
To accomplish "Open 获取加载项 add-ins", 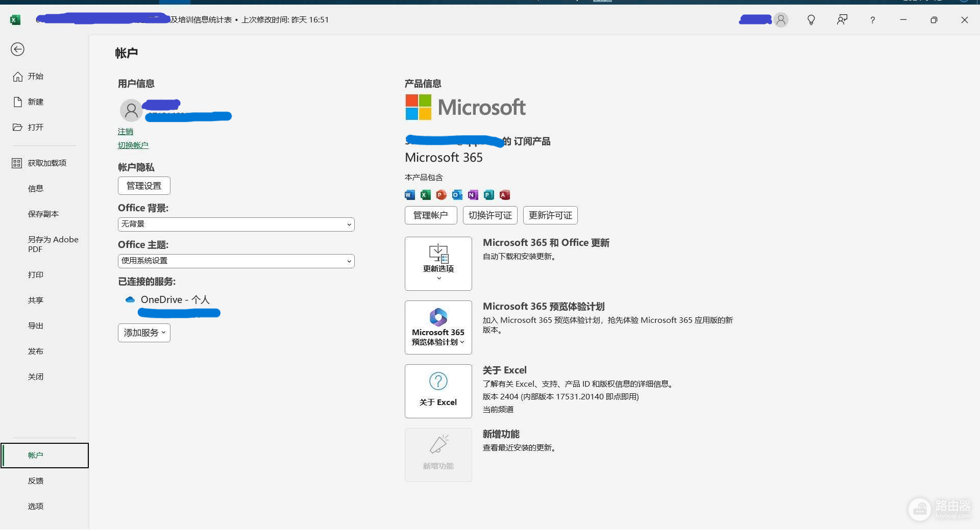I will click(x=44, y=163).
